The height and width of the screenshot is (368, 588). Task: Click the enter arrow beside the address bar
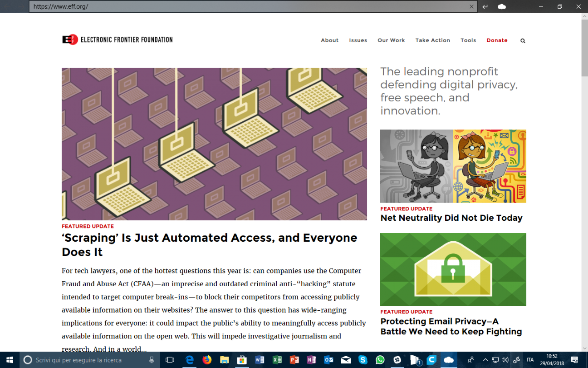[485, 6]
